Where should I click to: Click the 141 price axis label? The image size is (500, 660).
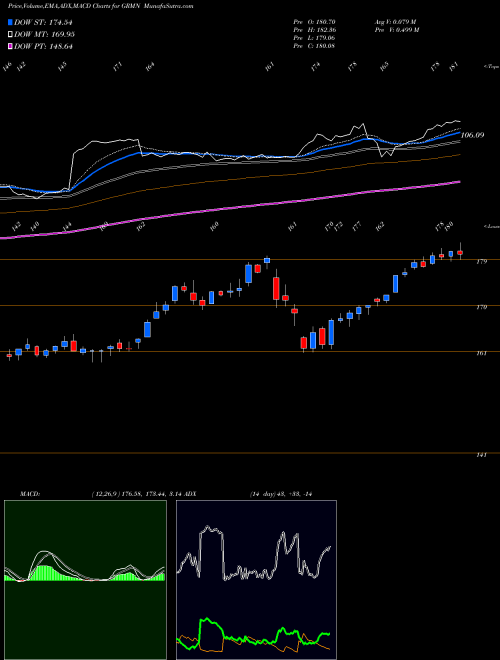click(x=482, y=455)
